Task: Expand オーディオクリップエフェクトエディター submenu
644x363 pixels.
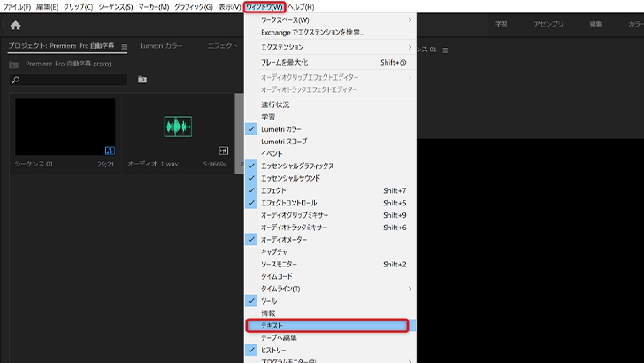Action: pyautogui.click(x=330, y=77)
